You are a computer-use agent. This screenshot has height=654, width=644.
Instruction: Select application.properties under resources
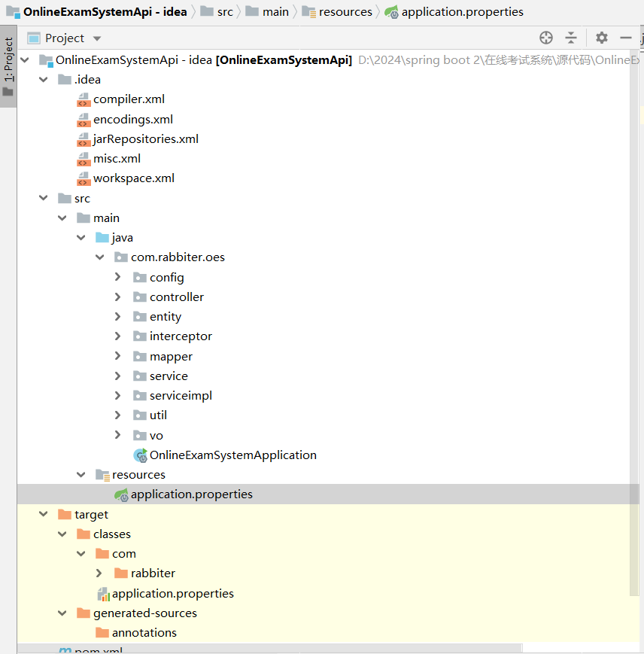pos(191,494)
